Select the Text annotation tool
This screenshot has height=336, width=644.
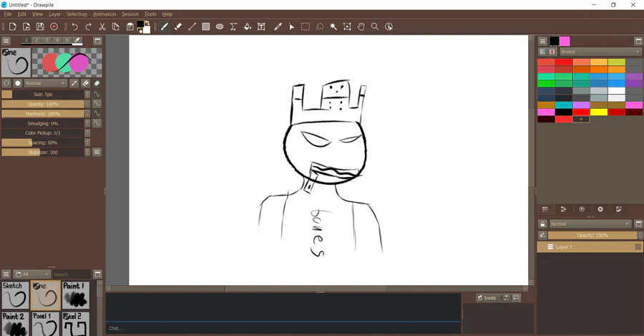click(x=261, y=27)
